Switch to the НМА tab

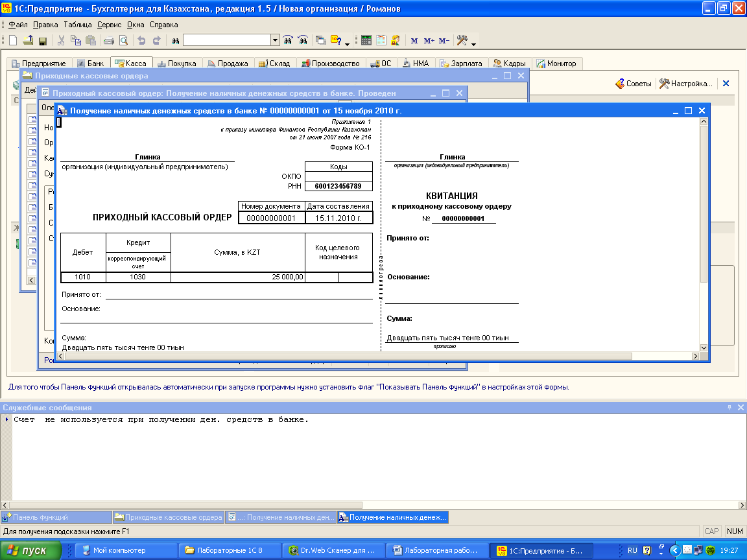416,64
